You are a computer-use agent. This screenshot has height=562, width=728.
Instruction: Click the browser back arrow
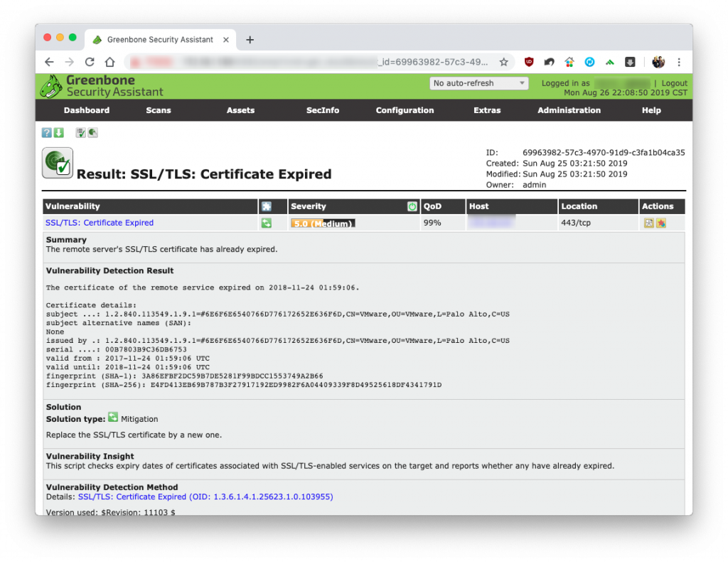[49, 62]
